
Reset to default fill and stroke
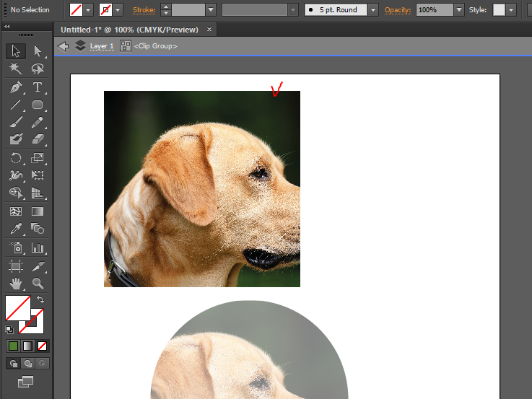pos(9,329)
